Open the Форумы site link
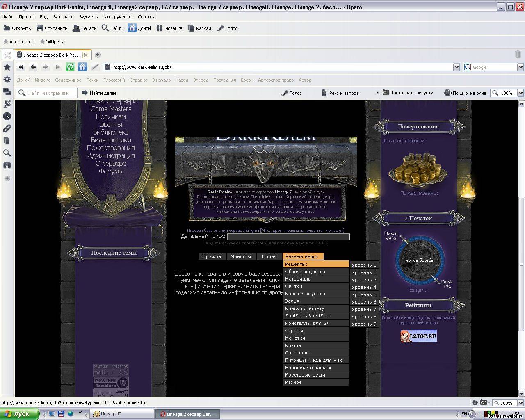 coord(111,171)
